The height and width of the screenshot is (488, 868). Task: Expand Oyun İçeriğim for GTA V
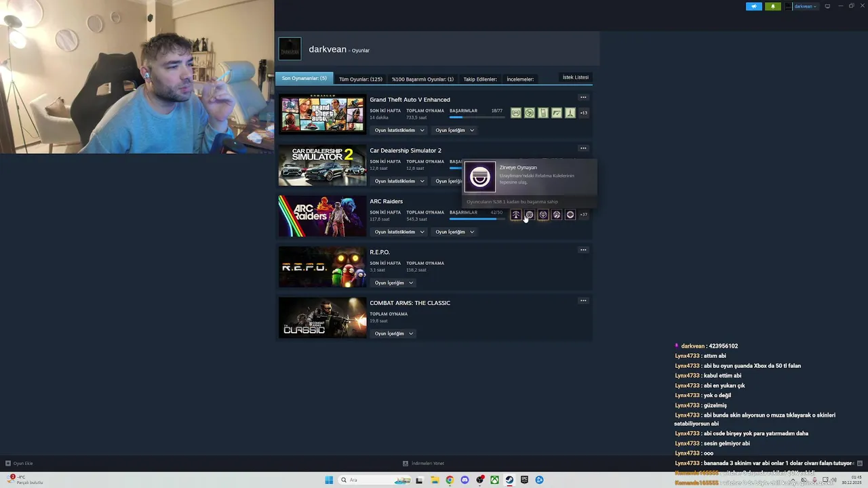point(455,130)
